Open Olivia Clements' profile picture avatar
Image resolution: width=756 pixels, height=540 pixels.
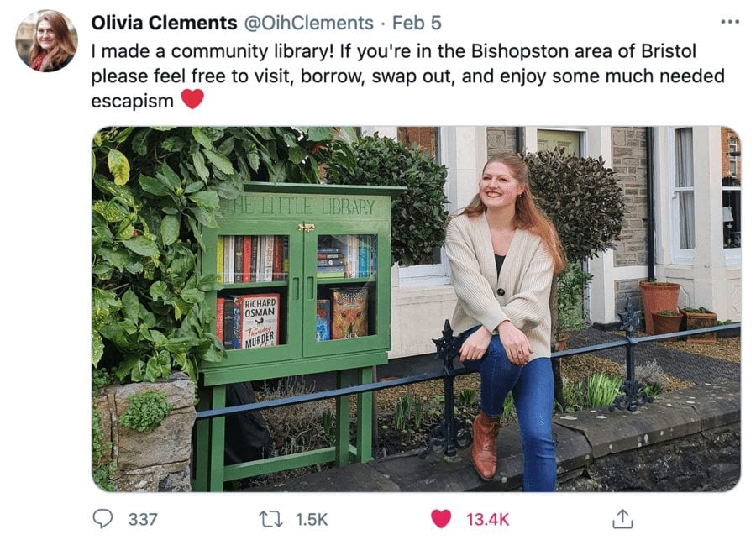[46, 41]
